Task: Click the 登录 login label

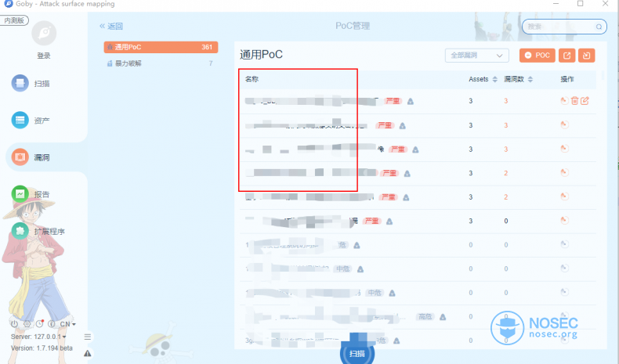Action: (x=44, y=56)
